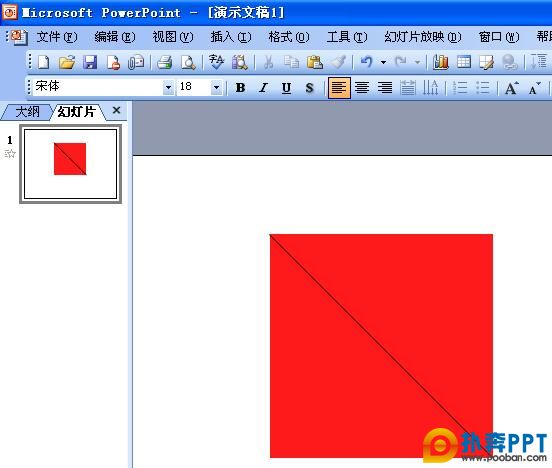
Task: Open Print Preview magnifier icon
Action: [188, 62]
